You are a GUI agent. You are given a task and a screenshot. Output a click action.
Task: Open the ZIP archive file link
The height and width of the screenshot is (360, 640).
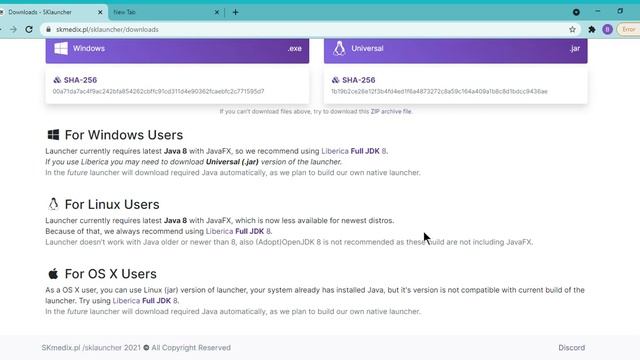391,111
